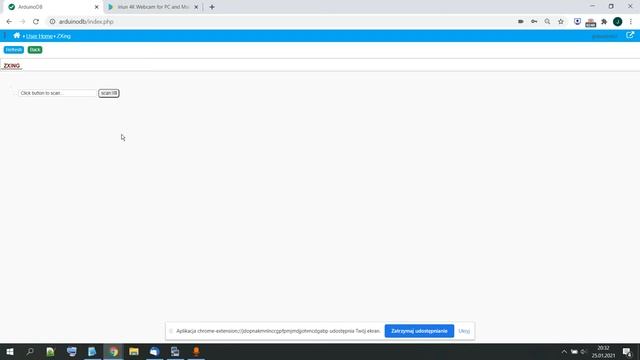
Task: Open the saved passwords key icon
Action: coord(534,22)
